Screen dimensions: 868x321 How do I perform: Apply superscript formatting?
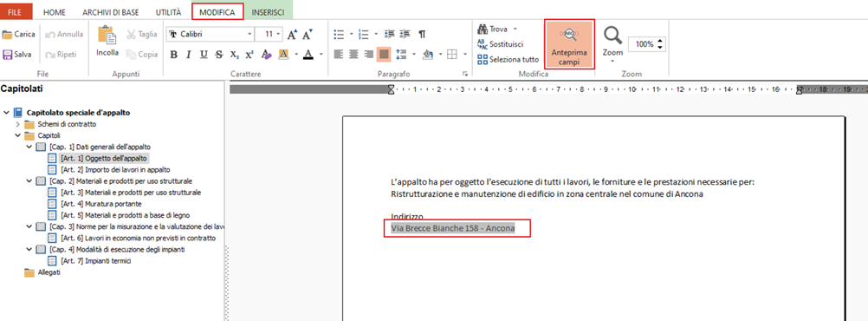pyautogui.click(x=249, y=55)
